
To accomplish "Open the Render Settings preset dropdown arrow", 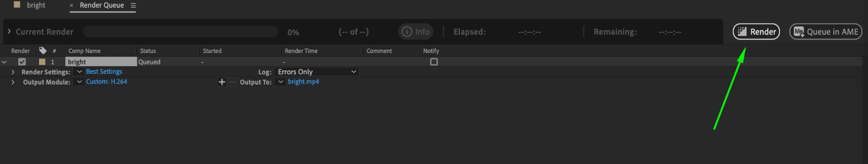I will pos(79,72).
